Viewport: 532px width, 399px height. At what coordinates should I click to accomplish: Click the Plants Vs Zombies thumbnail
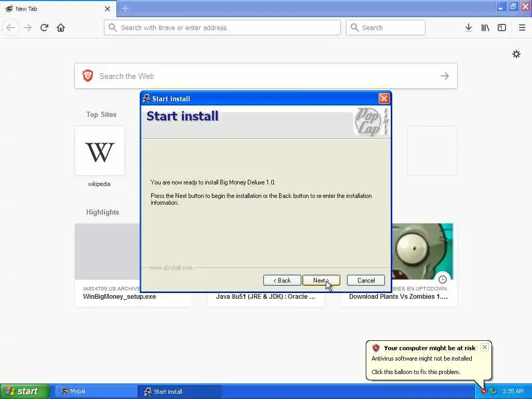click(422, 251)
